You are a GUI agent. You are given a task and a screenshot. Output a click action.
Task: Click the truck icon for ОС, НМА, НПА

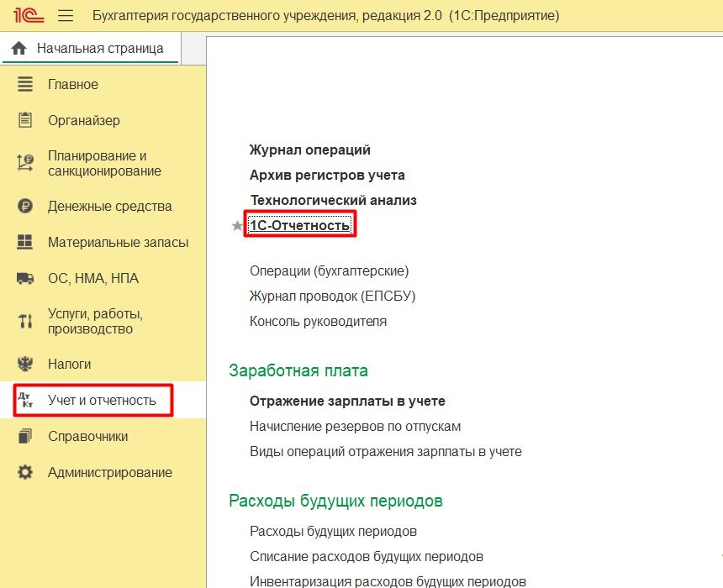tap(25, 278)
